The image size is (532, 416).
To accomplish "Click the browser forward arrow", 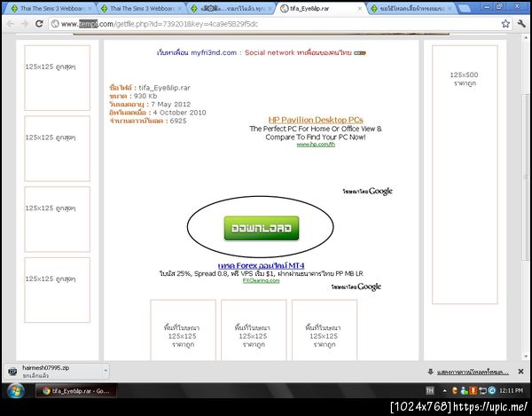I will coord(25,24).
